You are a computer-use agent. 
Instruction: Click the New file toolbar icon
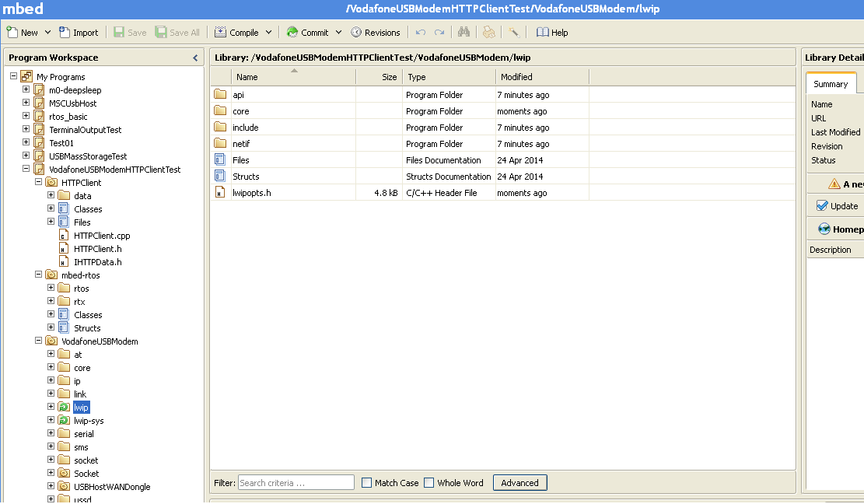12,32
